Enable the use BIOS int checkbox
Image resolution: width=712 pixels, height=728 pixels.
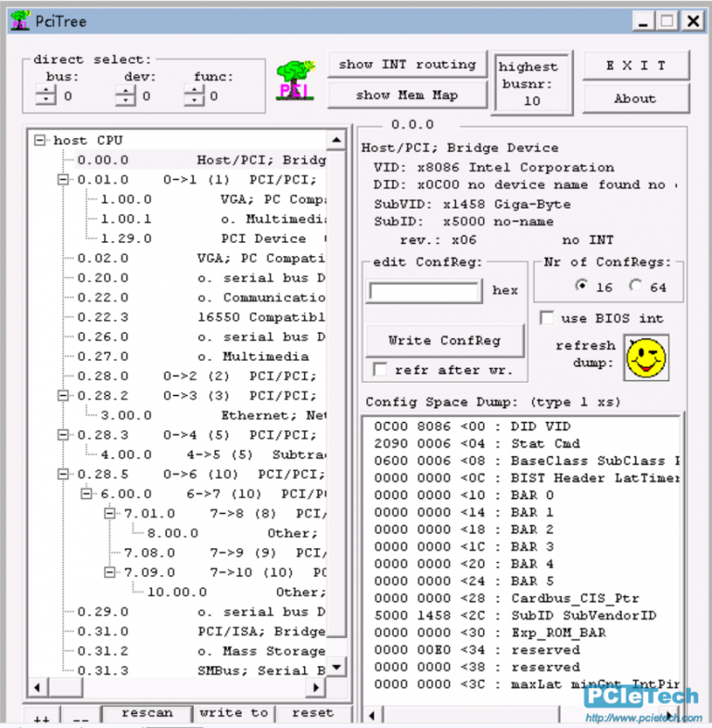(548, 318)
